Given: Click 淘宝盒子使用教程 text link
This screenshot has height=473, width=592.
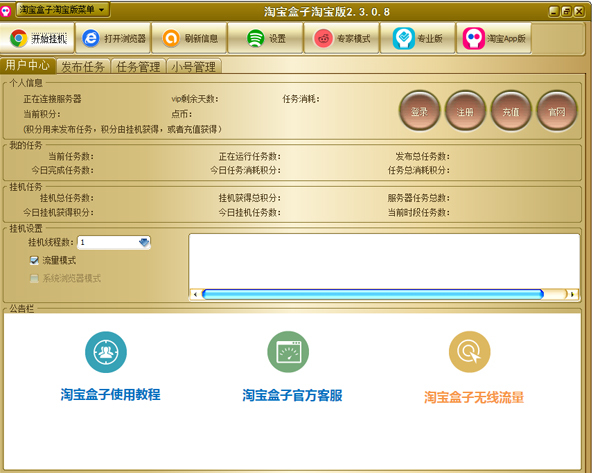Looking at the screenshot, I should coord(110,394).
